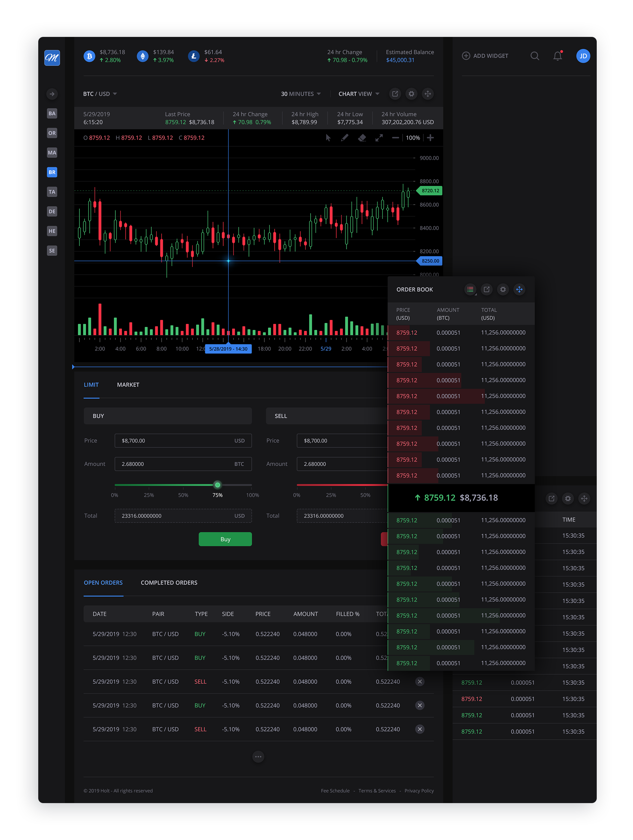The width and height of the screenshot is (633, 840).
Task: Open the SE sidebar item
Action: (52, 251)
